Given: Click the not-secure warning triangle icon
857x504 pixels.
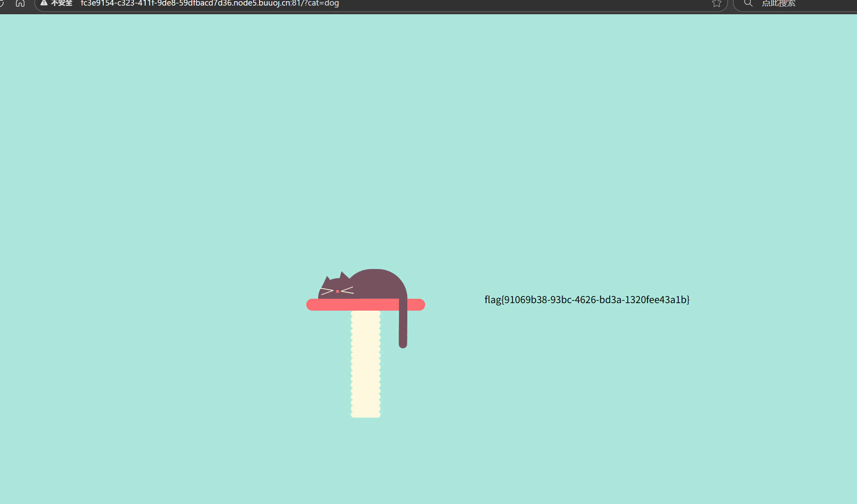Looking at the screenshot, I should 44,3.
